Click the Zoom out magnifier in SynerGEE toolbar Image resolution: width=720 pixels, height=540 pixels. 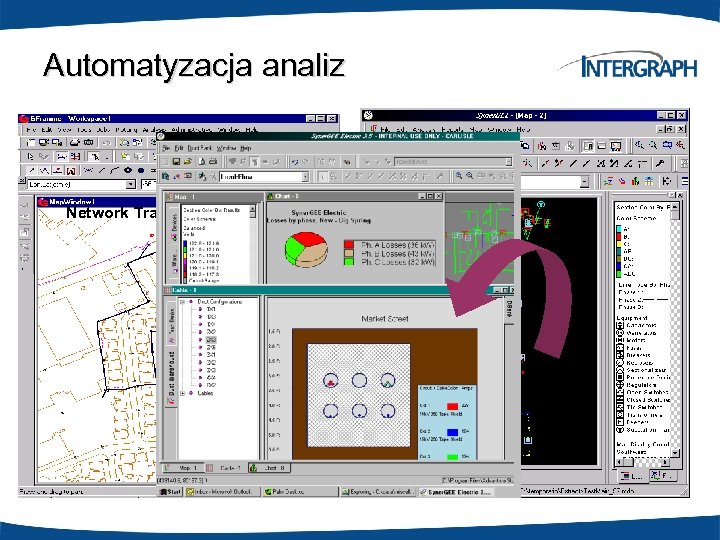click(x=469, y=176)
